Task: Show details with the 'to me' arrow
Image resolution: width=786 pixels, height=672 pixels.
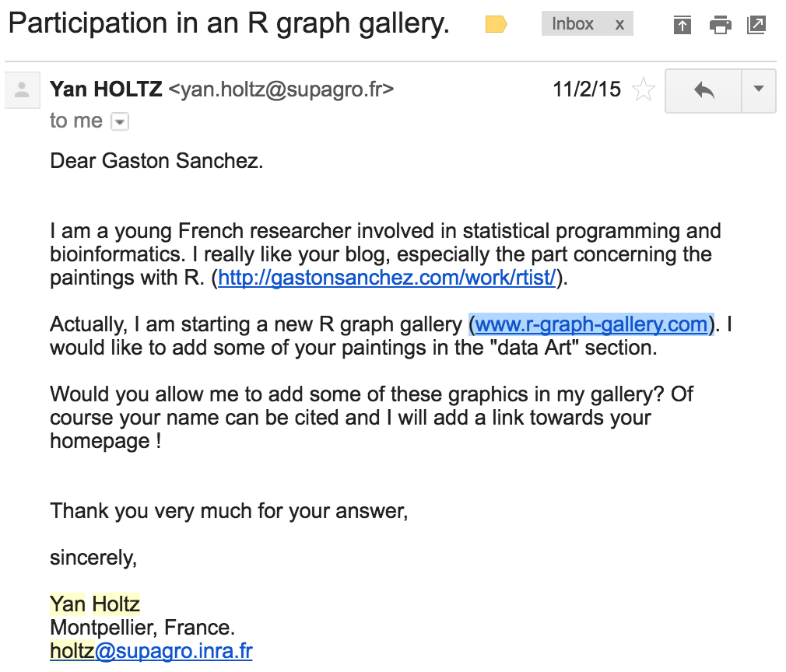Action: [120, 121]
